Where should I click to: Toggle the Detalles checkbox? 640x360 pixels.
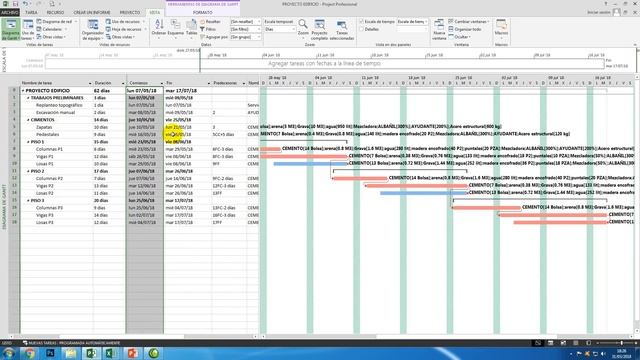361,29
